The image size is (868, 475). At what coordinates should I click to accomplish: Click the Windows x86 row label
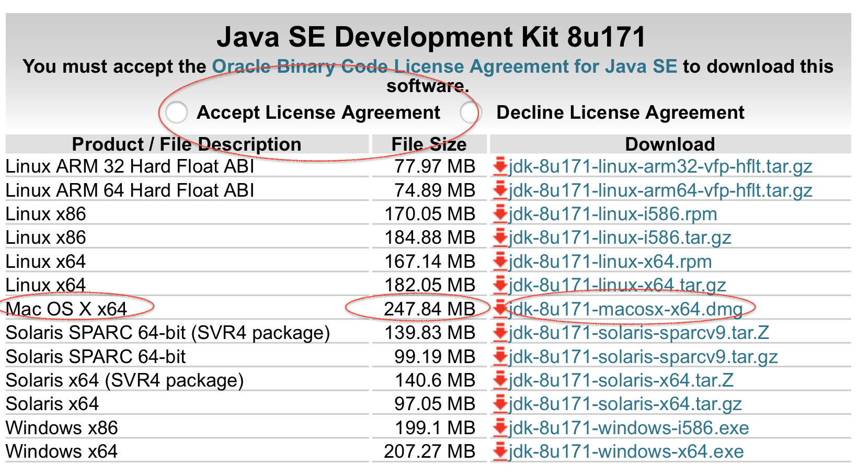(62, 428)
